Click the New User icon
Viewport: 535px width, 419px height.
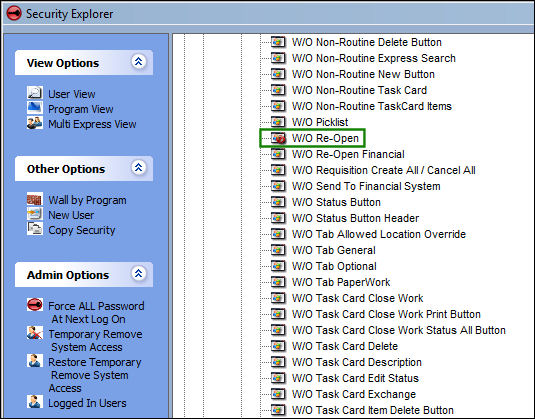pyautogui.click(x=35, y=214)
